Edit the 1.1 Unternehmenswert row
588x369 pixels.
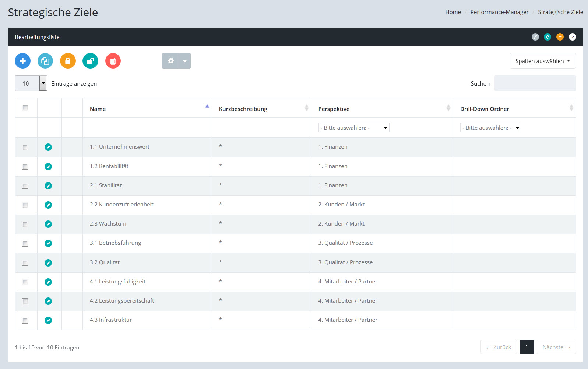[48, 147]
